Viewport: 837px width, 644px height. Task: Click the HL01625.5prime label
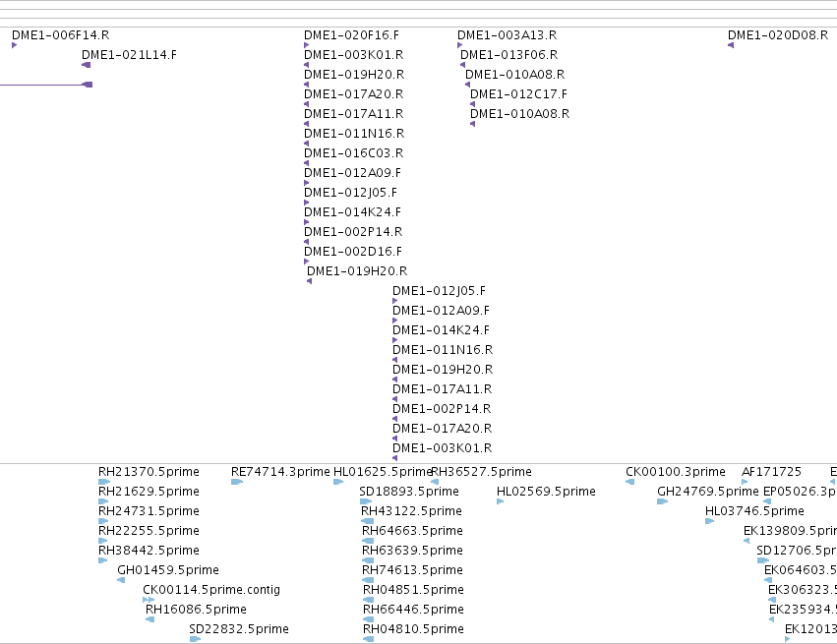point(383,472)
